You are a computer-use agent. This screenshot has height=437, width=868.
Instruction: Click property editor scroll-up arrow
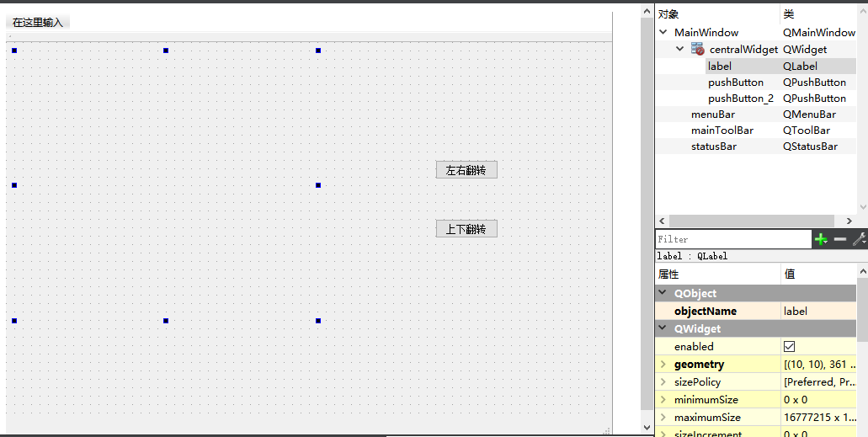coord(862,271)
